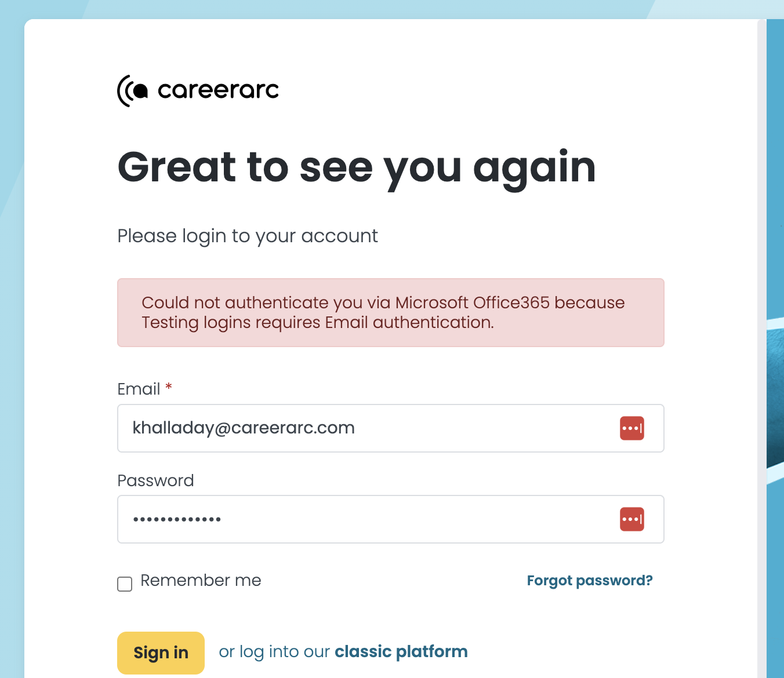Click the or log into our text
The height and width of the screenshot is (678, 784).
[274, 651]
